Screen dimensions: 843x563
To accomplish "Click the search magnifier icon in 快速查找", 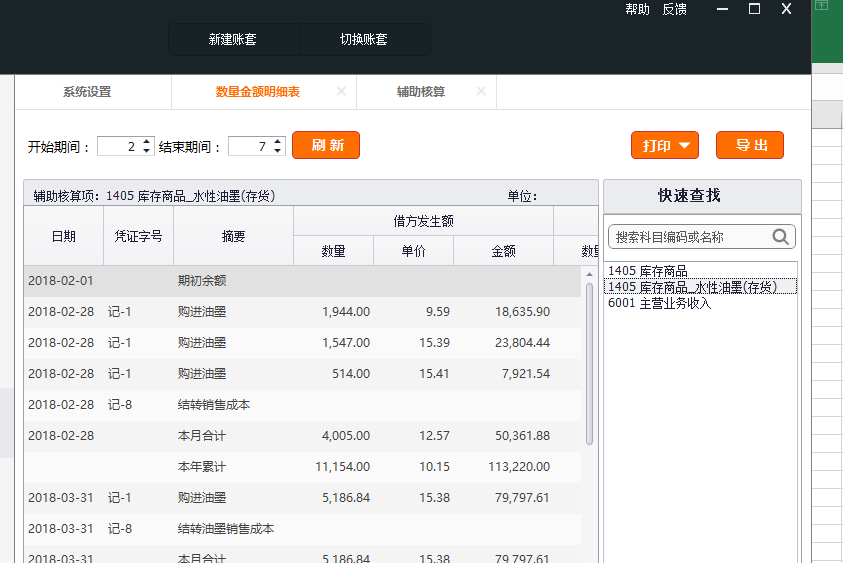I will click(780, 237).
